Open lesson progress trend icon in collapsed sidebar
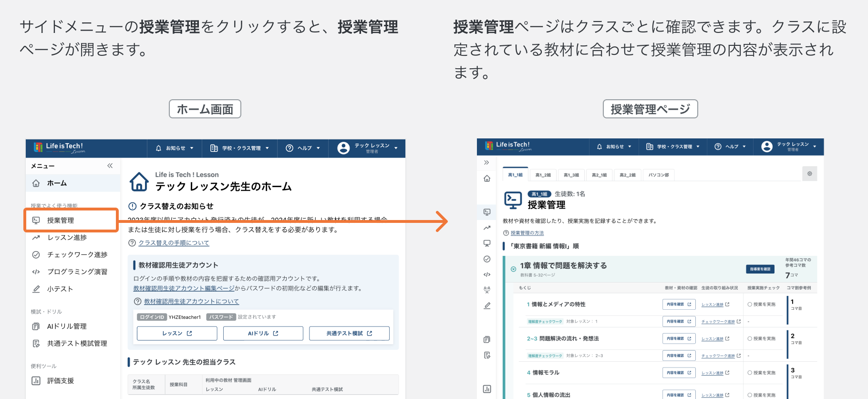This screenshot has height=399, width=868. 487,228
